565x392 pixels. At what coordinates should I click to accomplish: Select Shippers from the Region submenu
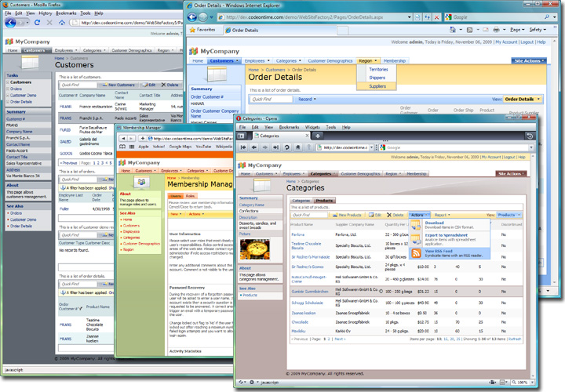click(x=377, y=78)
